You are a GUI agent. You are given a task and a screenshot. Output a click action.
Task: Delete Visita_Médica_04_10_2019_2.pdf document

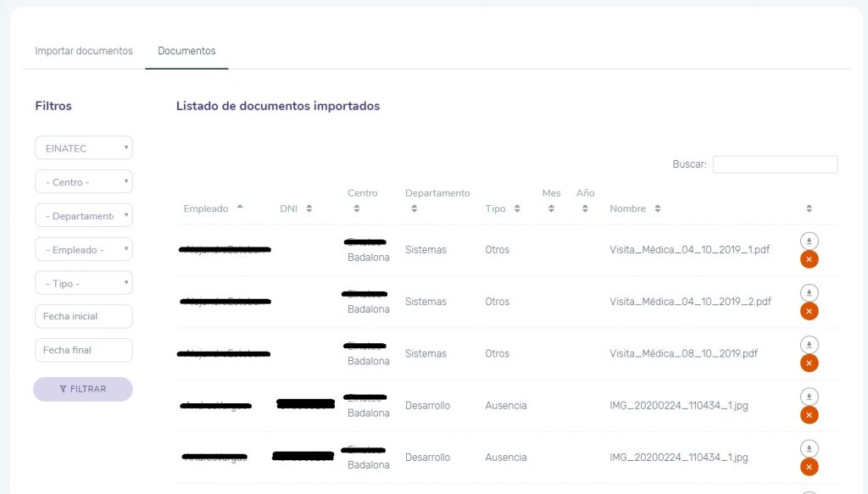(809, 311)
